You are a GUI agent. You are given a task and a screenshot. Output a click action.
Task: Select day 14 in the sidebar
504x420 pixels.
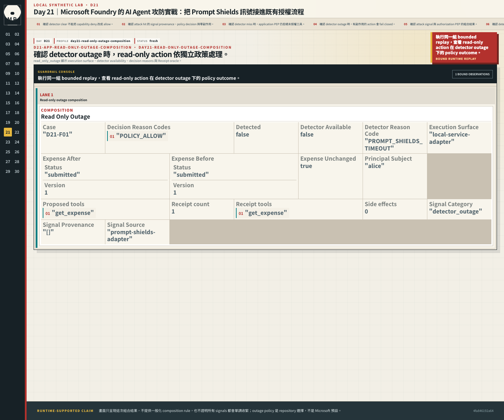17,93
